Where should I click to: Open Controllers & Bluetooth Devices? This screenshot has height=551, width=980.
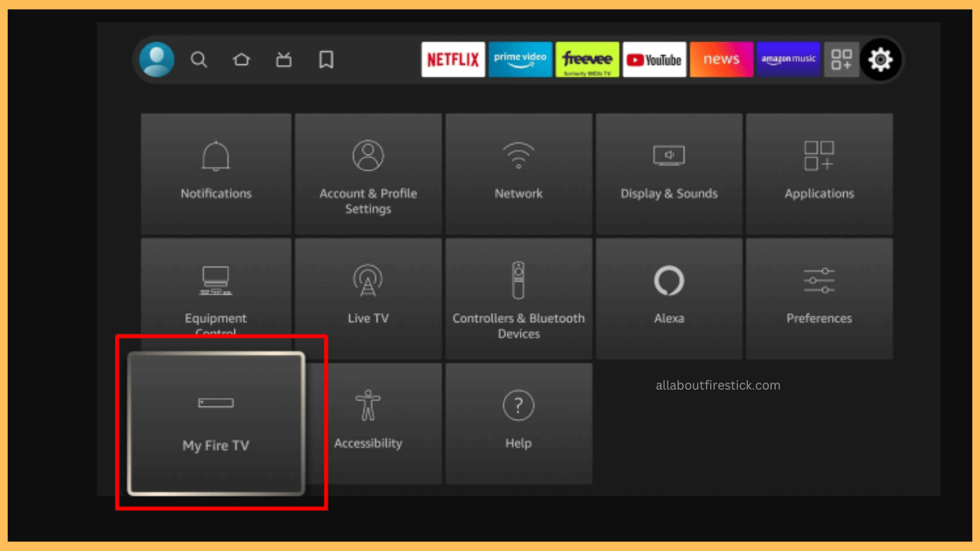click(518, 297)
